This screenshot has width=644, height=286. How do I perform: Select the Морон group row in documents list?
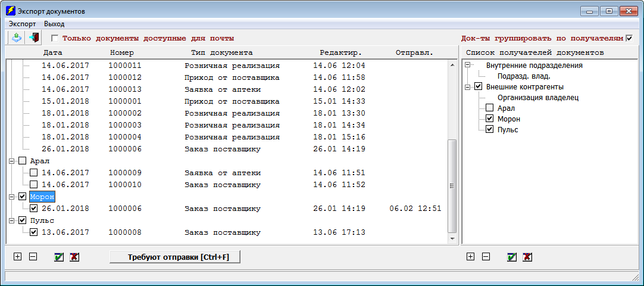[42, 197]
